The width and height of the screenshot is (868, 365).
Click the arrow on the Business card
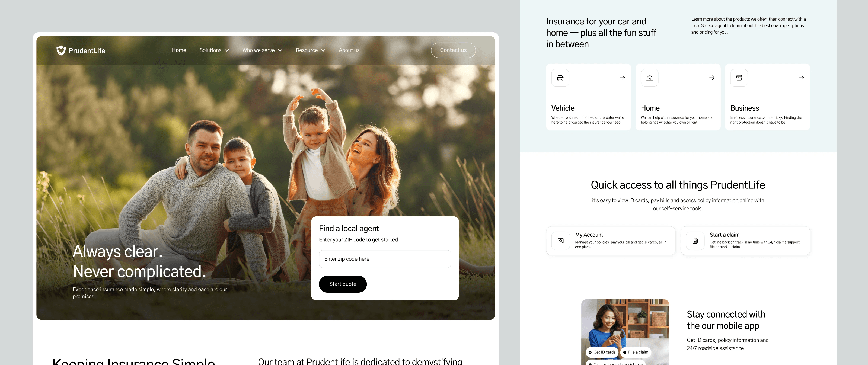[x=801, y=78]
